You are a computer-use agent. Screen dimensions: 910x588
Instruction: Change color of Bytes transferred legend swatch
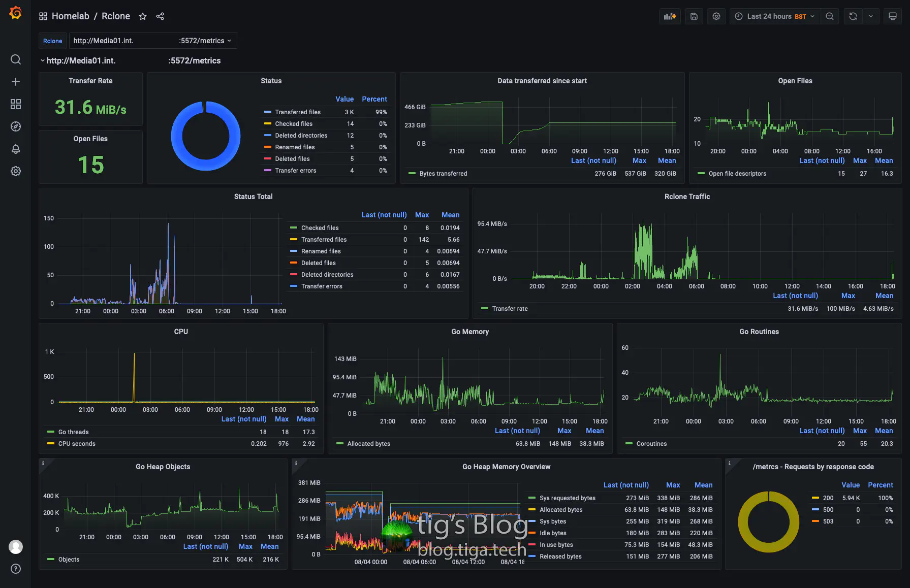click(412, 174)
